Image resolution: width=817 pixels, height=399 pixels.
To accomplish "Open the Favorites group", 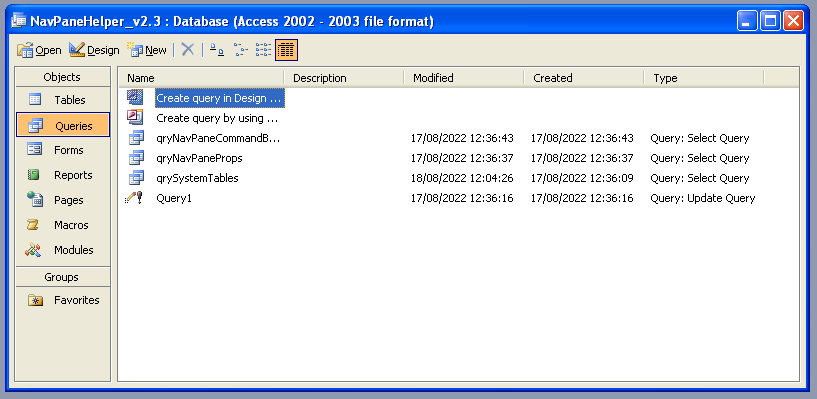I will click(63, 300).
